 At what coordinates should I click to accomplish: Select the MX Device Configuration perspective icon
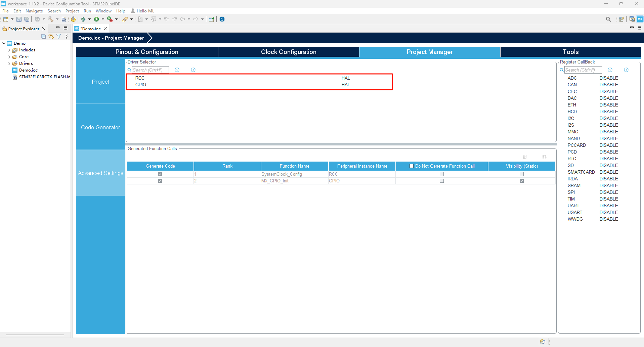click(x=640, y=19)
